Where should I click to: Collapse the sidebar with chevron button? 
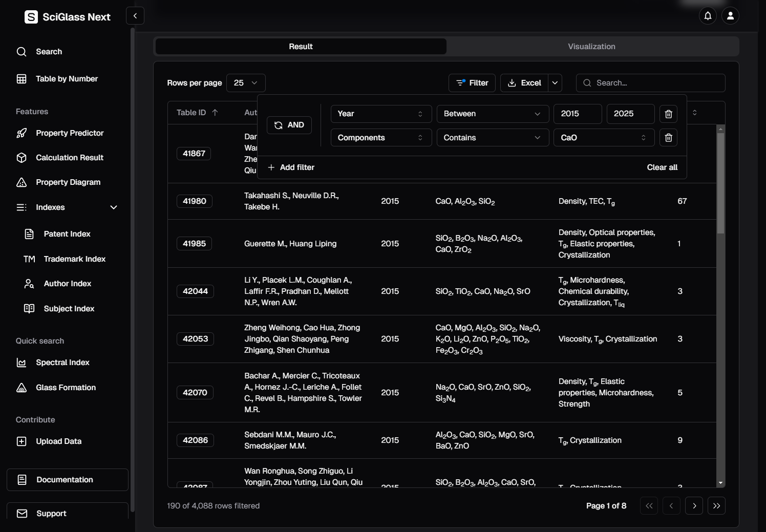(x=135, y=16)
